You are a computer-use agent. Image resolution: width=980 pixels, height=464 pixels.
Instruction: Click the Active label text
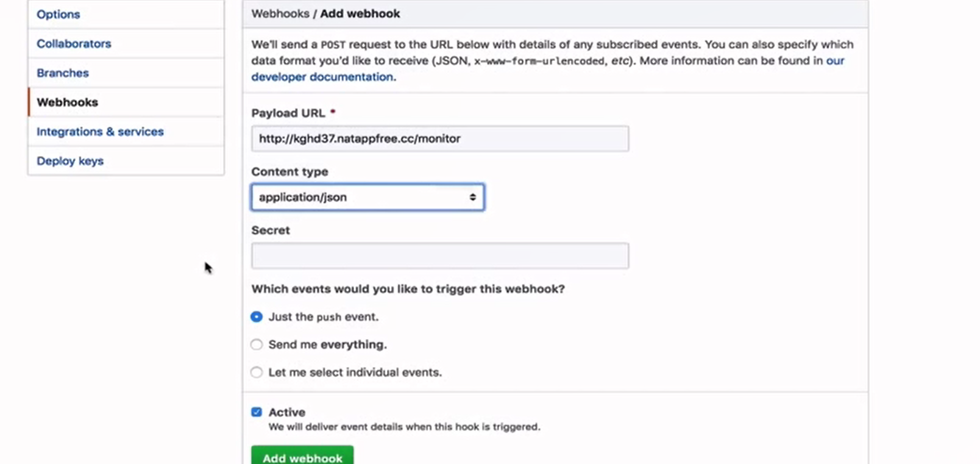287,412
